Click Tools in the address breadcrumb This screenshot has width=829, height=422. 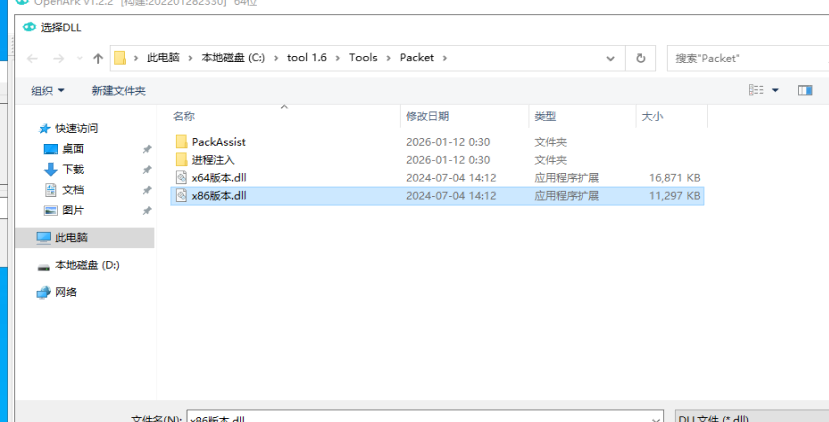363,58
